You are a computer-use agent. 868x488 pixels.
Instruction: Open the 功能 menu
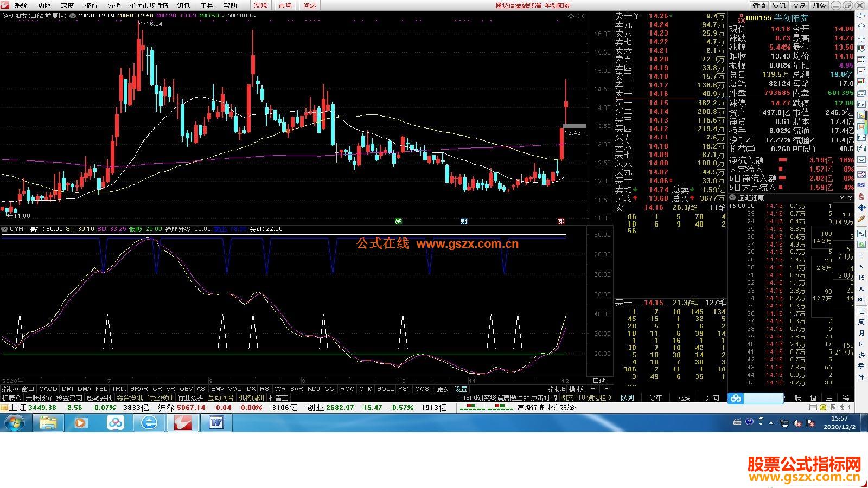[x=44, y=5]
